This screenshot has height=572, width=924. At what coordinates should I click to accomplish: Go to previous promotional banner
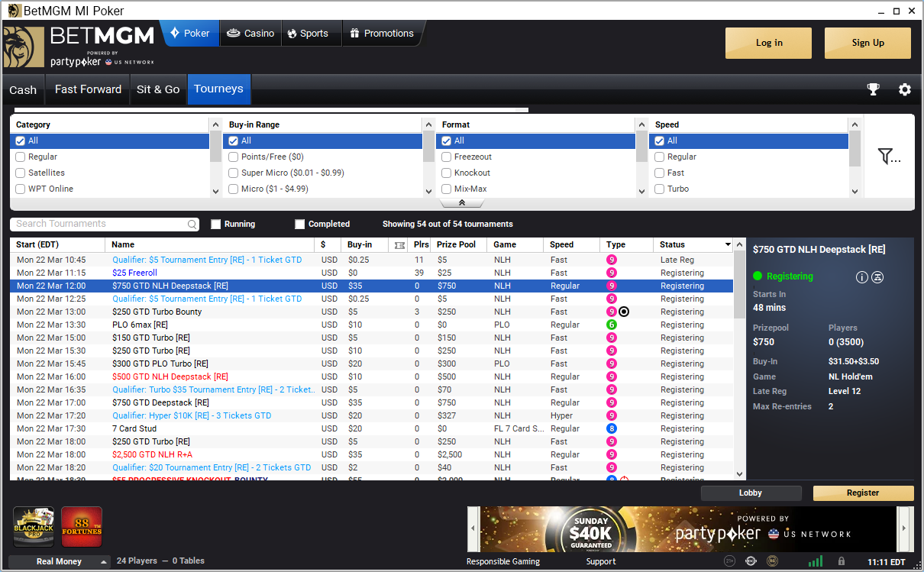473,528
